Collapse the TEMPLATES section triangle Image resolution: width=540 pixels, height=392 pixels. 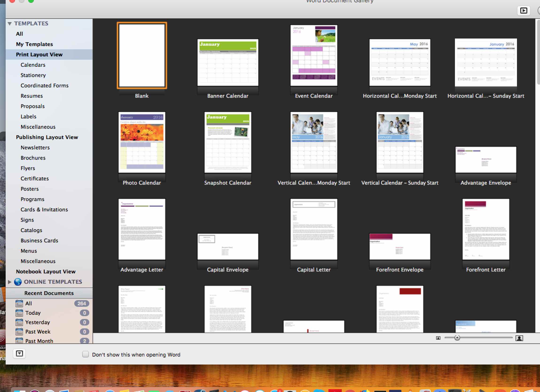tap(10, 23)
